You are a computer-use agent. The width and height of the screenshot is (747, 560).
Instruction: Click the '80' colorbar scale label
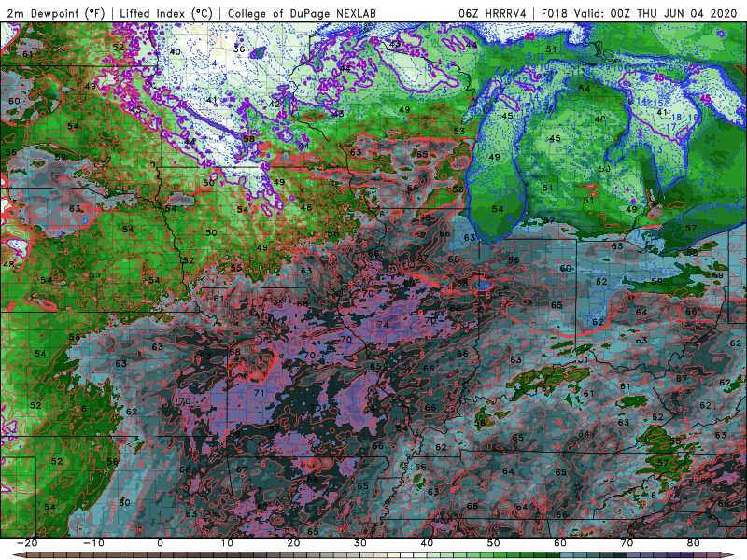[694, 543]
